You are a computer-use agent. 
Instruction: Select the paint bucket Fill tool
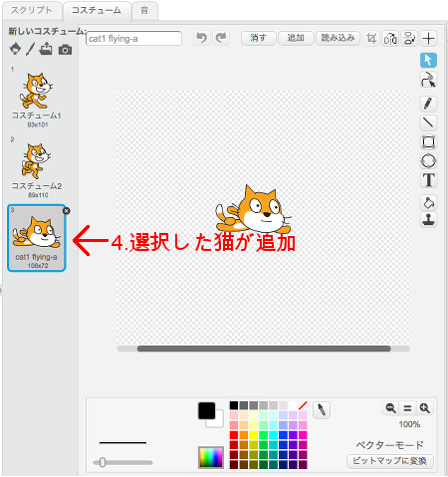tap(428, 202)
